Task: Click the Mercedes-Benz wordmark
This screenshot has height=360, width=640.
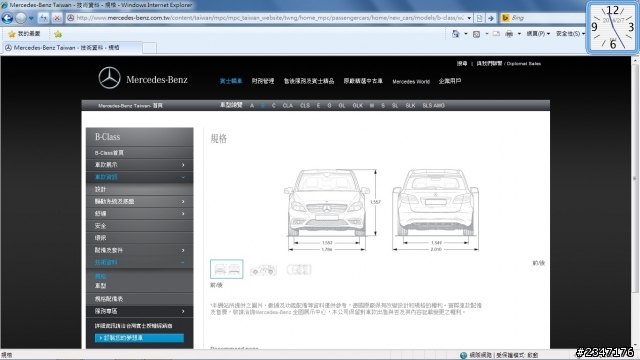Action: [x=157, y=80]
